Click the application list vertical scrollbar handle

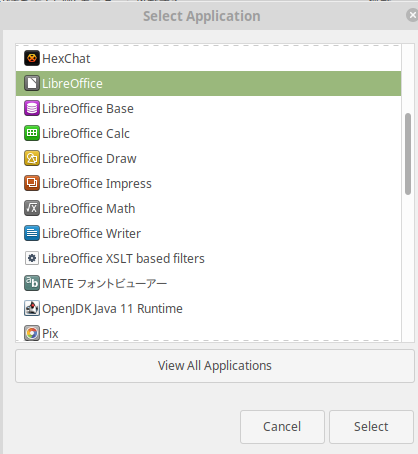coord(408,154)
